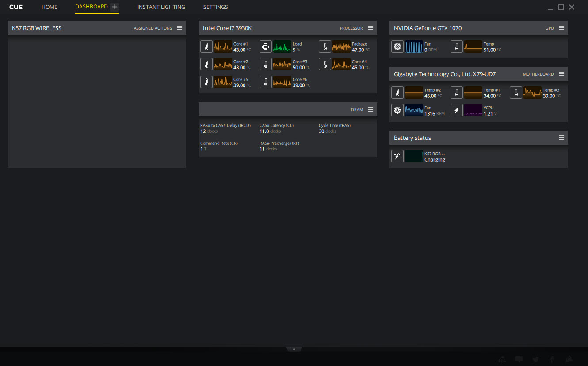Screen dimensions: 588x366
Task: Click the 1.21 V VCPU value
Action: (491, 114)
